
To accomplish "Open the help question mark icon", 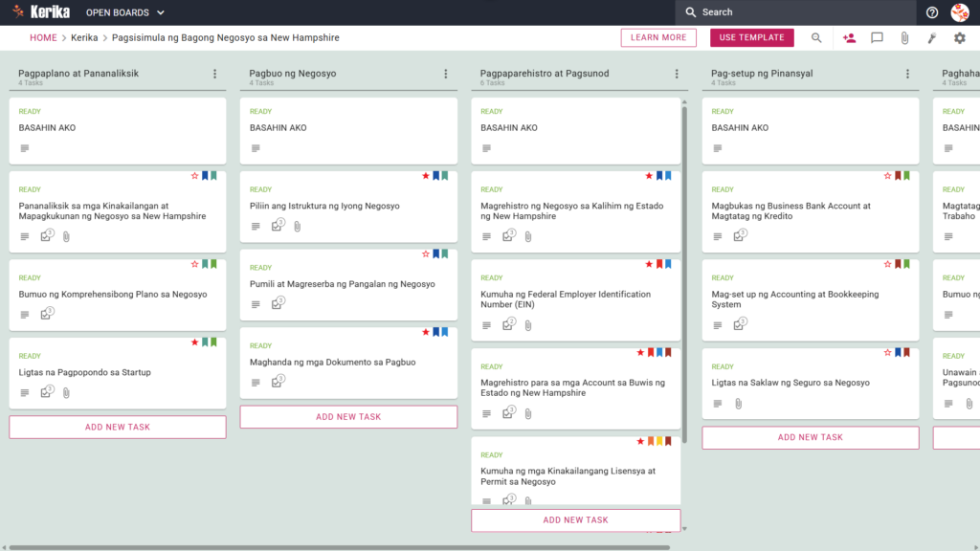I will (932, 12).
